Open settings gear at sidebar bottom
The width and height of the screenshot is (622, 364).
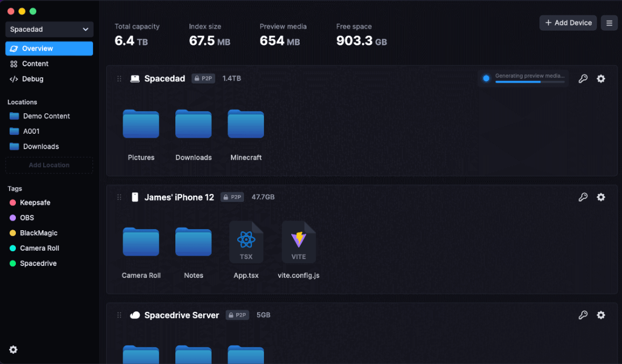tap(14, 349)
